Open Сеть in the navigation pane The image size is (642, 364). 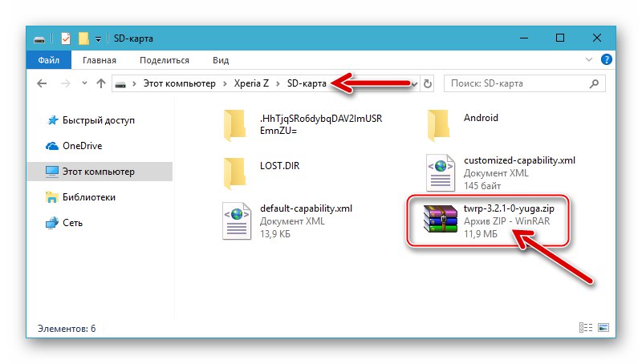pyautogui.click(x=64, y=223)
